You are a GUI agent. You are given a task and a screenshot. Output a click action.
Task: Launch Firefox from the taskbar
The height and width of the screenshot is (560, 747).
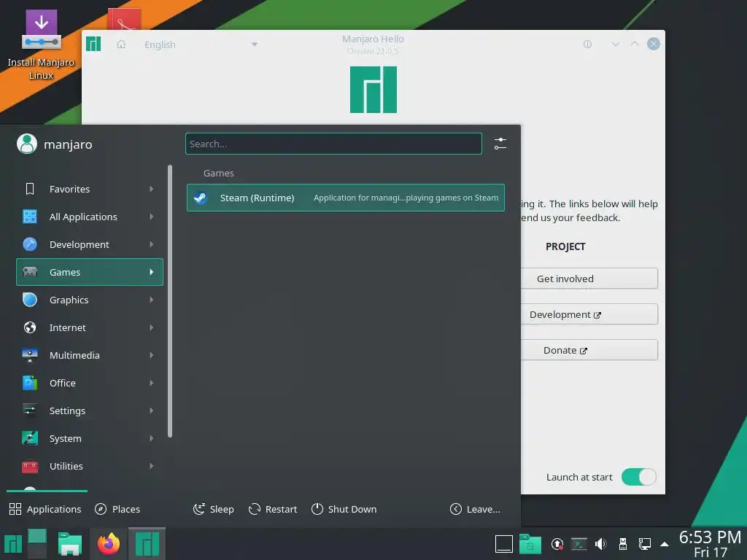[109, 544]
